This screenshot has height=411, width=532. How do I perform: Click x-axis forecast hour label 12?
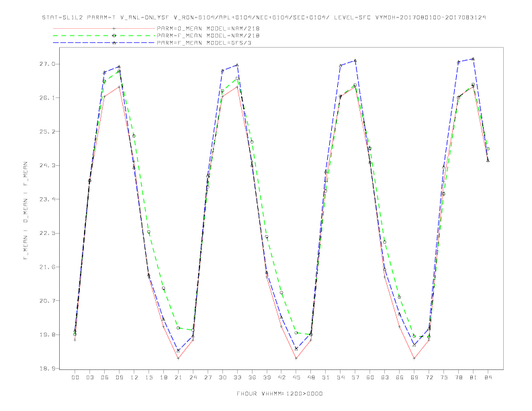134,377
